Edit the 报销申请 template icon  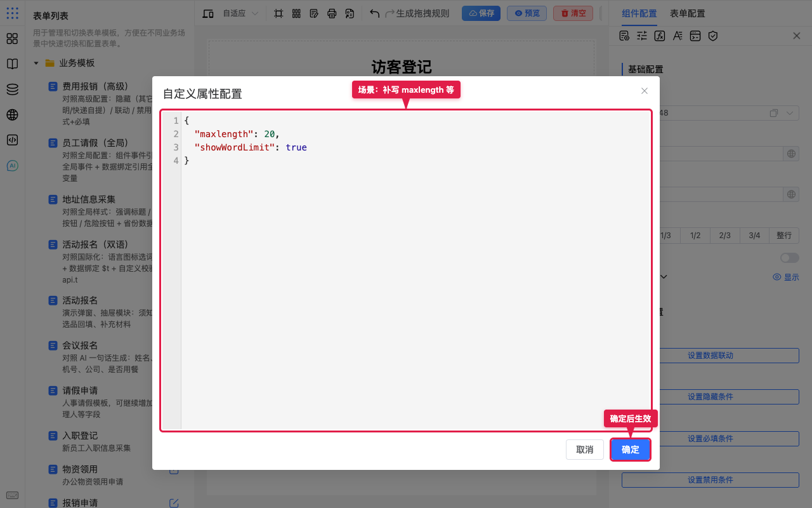174,503
